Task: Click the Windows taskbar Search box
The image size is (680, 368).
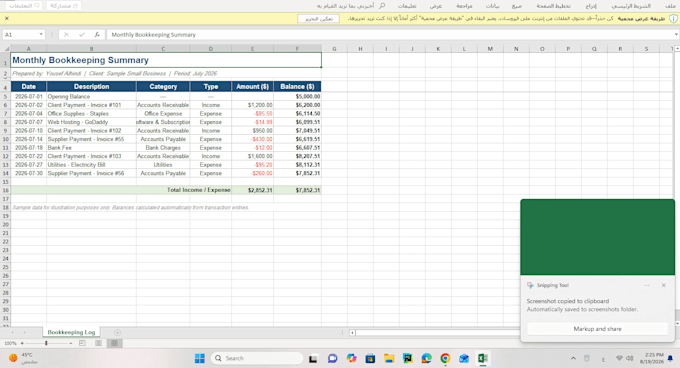Action: 257,358
